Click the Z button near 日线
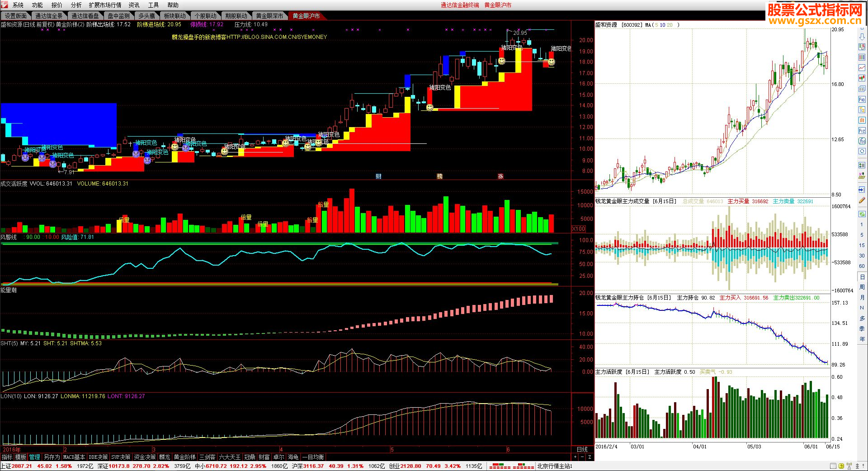The width and height of the screenshot is (868, 471). tap(590, 457)
